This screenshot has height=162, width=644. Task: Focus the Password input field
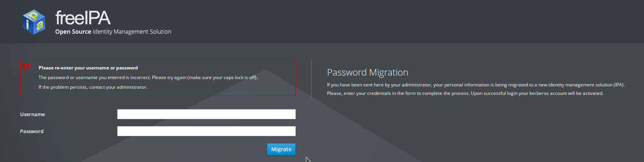(x=206, y=131)
